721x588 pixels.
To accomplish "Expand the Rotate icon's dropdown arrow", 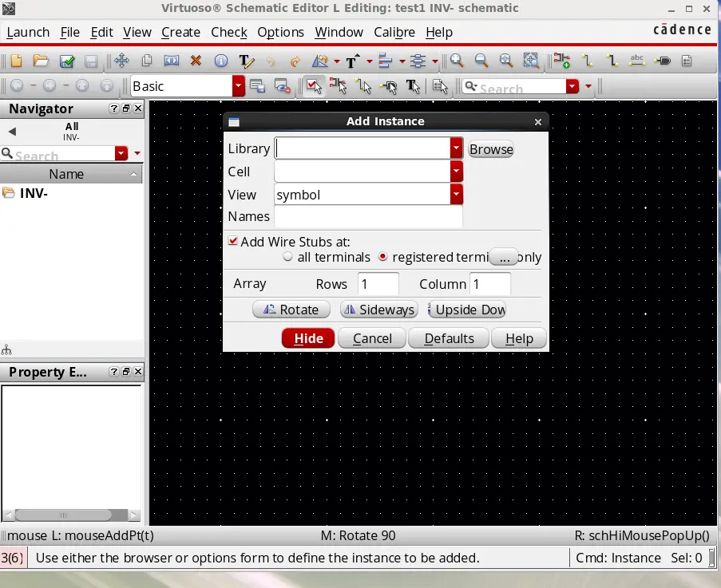I will 337,61.
